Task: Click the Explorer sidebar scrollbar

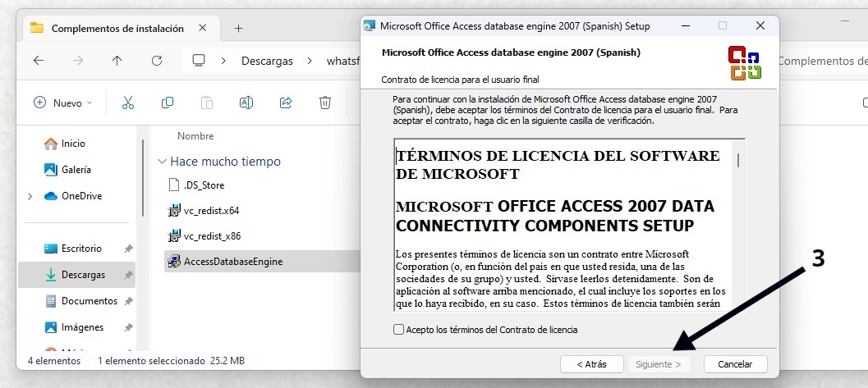Action: (144, 177)
